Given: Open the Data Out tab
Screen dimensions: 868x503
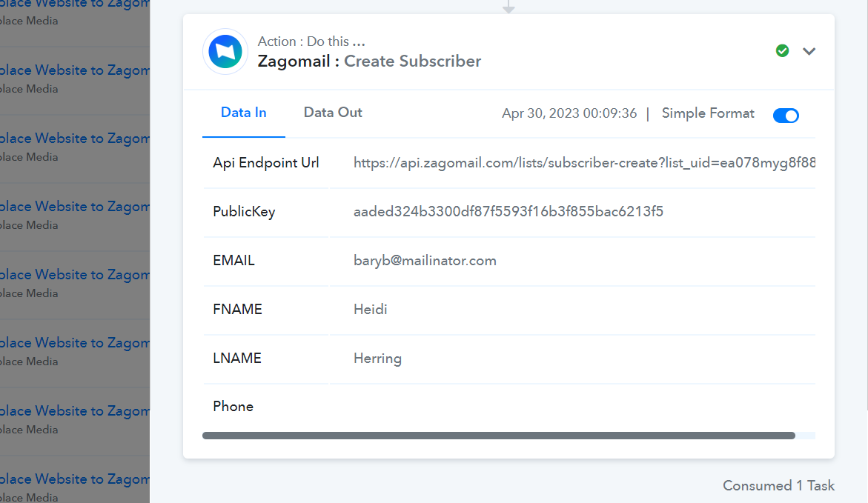Looking at the screenshot, I should point(333,113).
